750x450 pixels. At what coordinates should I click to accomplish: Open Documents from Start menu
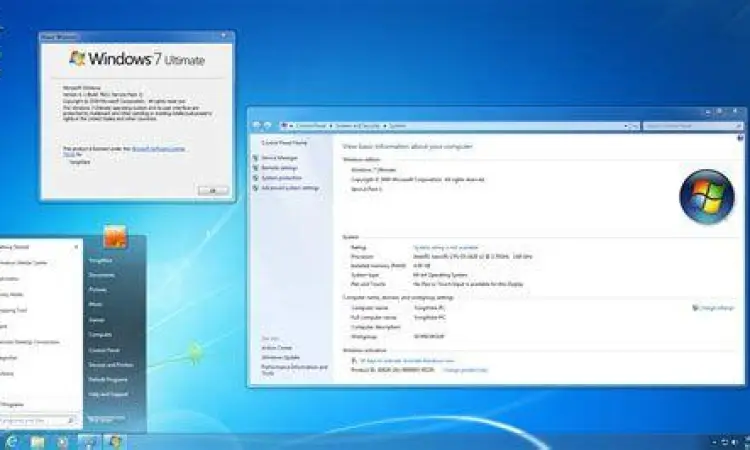coord(101,274)
